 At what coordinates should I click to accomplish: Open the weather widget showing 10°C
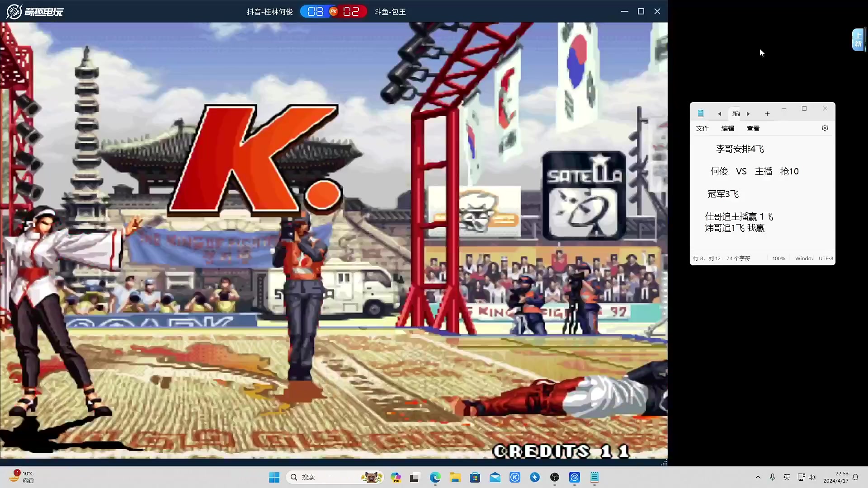(x=22, y=477)
